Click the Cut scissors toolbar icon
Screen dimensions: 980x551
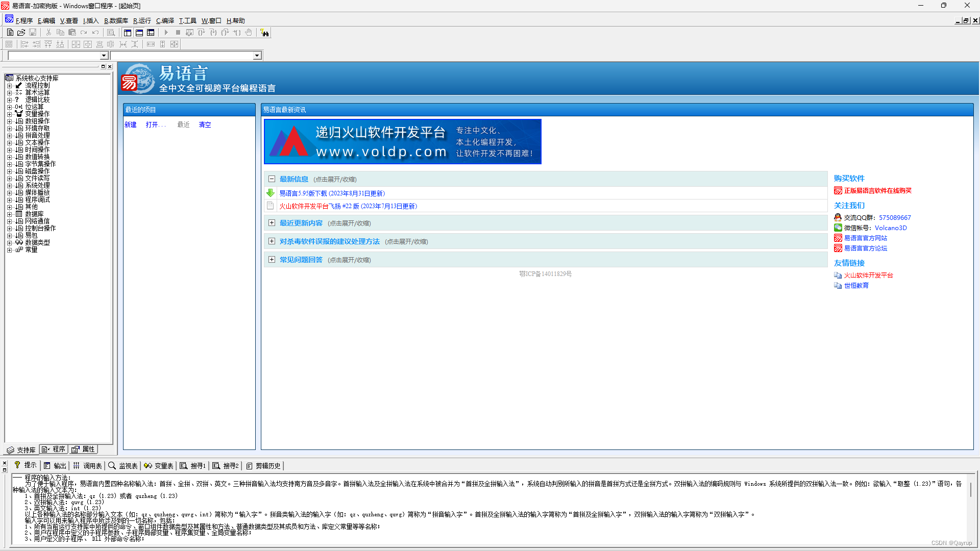pos(48,32)
